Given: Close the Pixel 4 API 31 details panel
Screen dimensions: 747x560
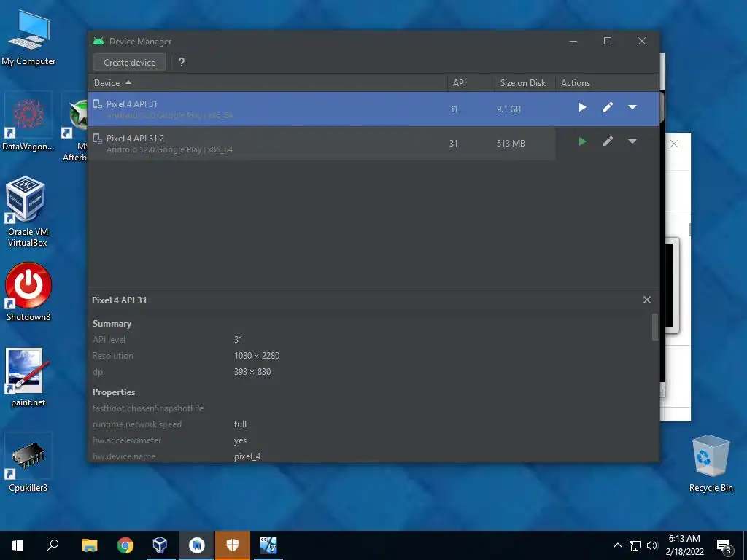Looking at the screenshot, I should coord(646,300).
